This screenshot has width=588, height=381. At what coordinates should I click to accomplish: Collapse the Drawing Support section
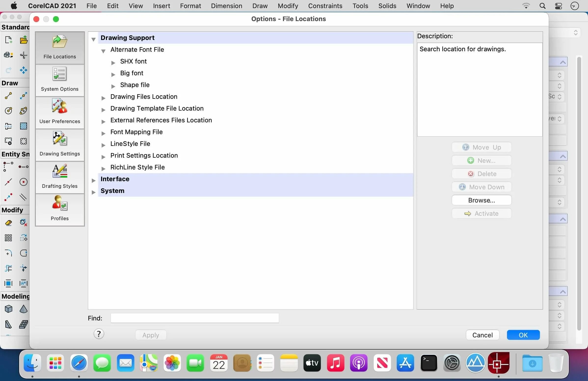coord(94,39)
